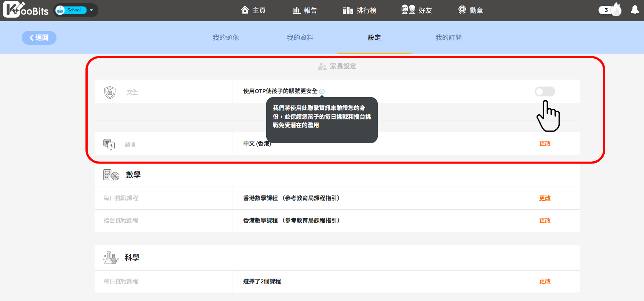Open 選擇了2個課程 link
644x301 pixels.
click(262, 282)
